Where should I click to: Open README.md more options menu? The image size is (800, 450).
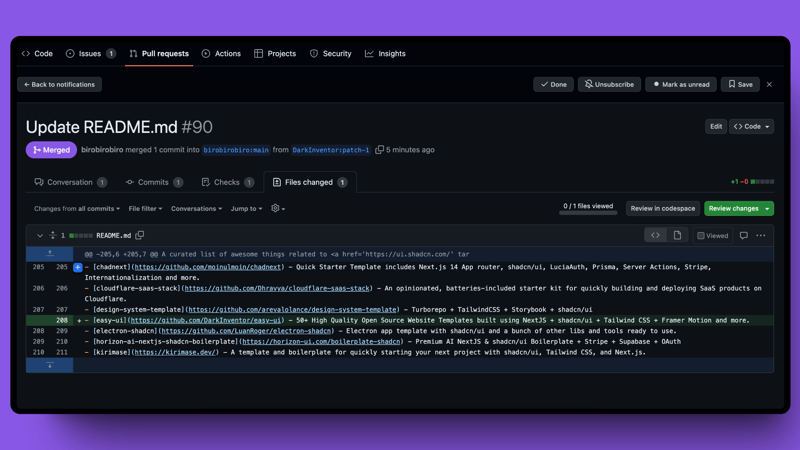tap(761, 235)
